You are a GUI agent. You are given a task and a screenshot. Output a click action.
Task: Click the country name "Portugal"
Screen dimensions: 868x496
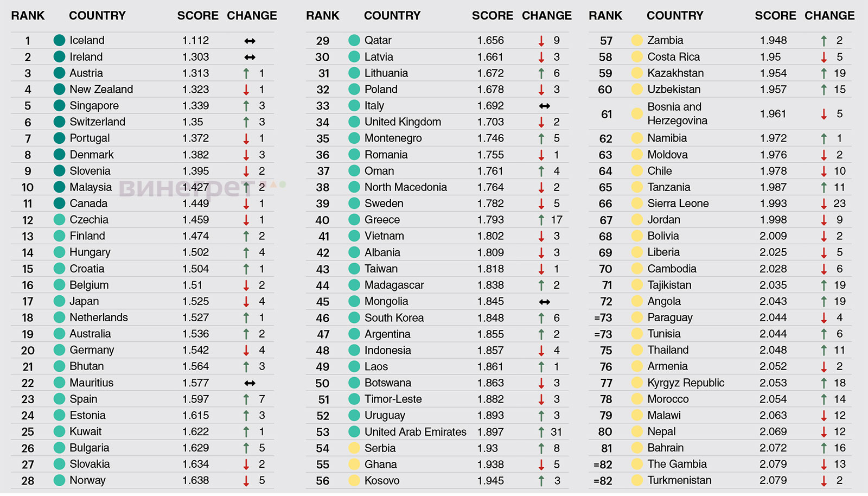(x=90, y=138)
